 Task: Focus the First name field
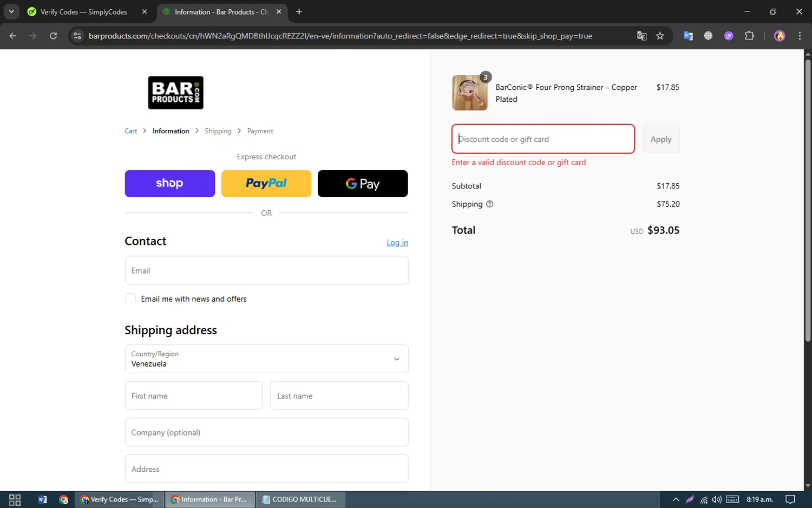193,395
